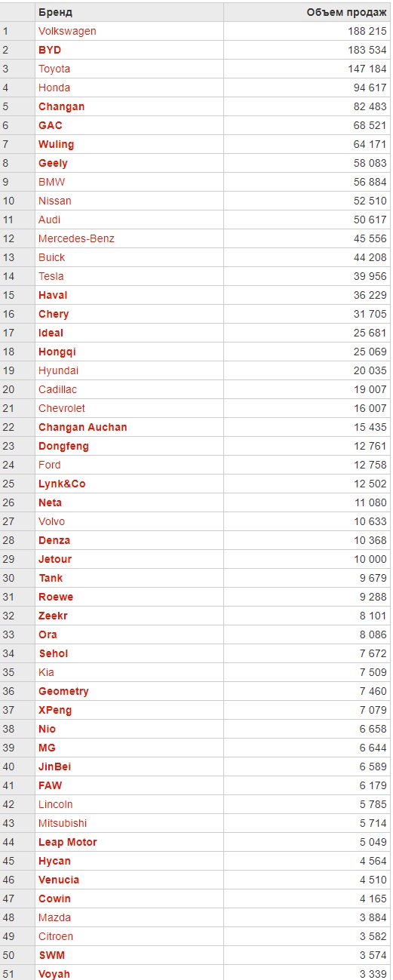This screenshot has width=393, height=980.
Task: Click the Mercedes-Benz link
Action: (76, 238)
